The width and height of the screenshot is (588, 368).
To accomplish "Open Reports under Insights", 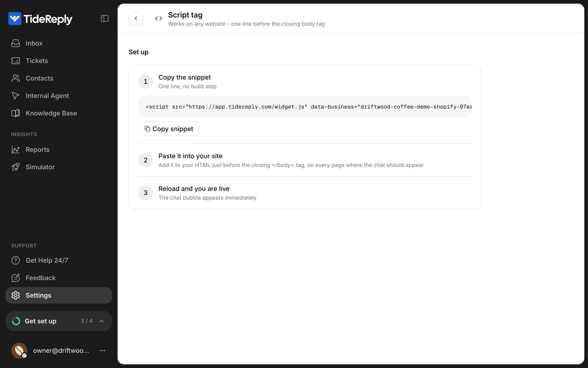I will click(59, 149).
